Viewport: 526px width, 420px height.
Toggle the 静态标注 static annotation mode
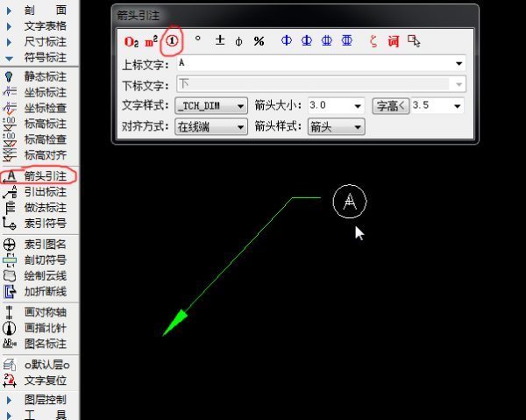point(45,76)
